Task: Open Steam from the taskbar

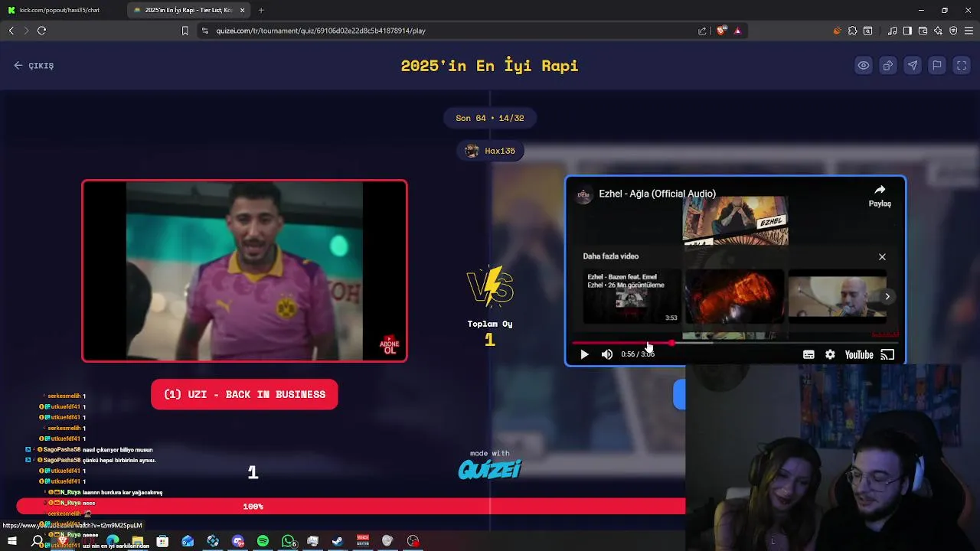Action: click(x=338, y=541)
